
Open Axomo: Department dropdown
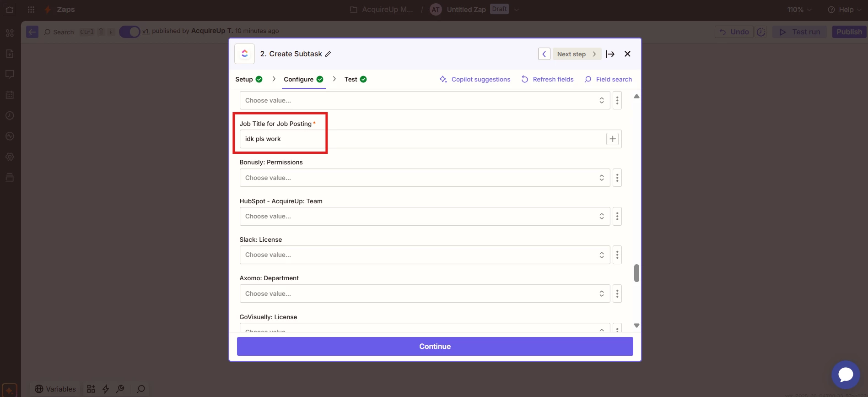click(x=425, y=294)
